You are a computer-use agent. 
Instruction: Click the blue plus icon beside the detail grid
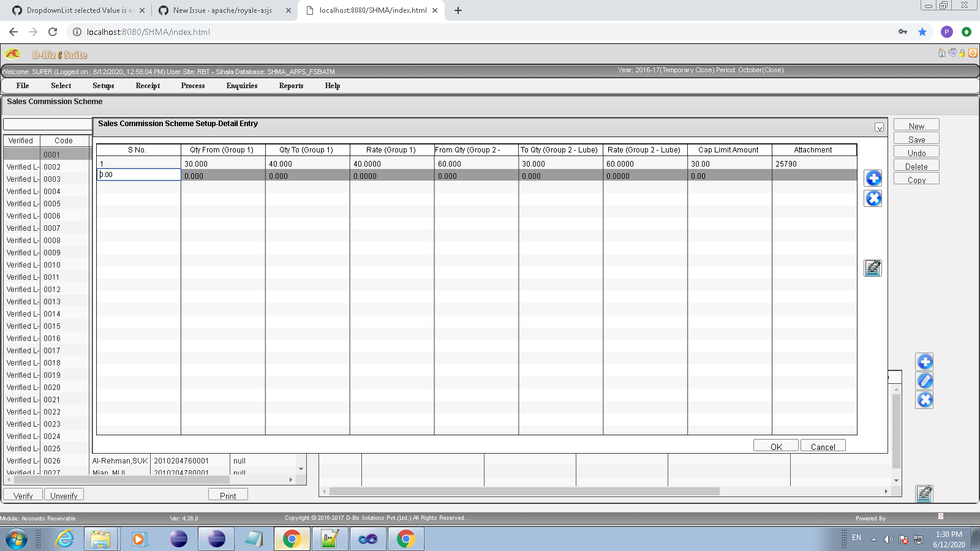873,178
